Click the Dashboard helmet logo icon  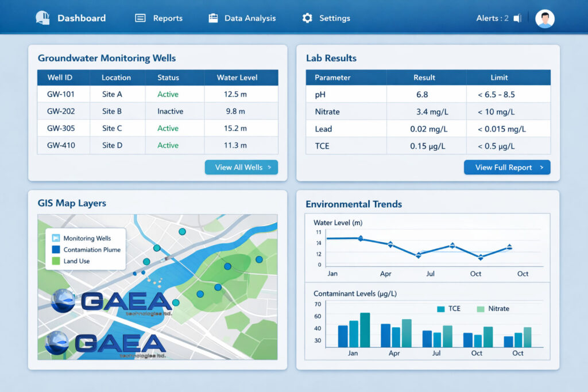[42, 18]
